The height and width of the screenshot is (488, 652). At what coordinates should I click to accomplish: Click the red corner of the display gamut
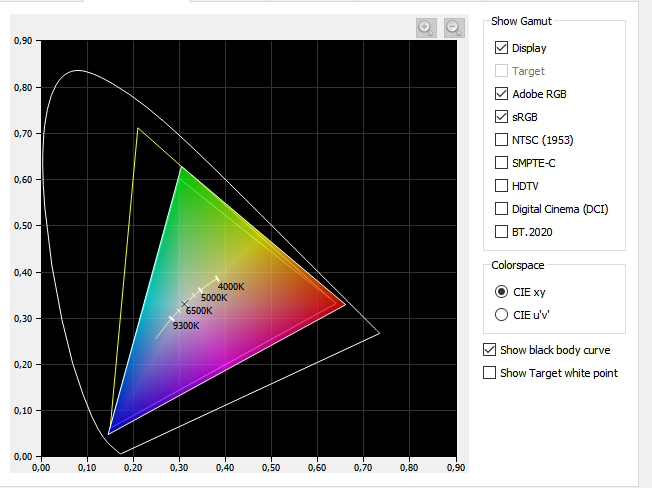[344, 304]
